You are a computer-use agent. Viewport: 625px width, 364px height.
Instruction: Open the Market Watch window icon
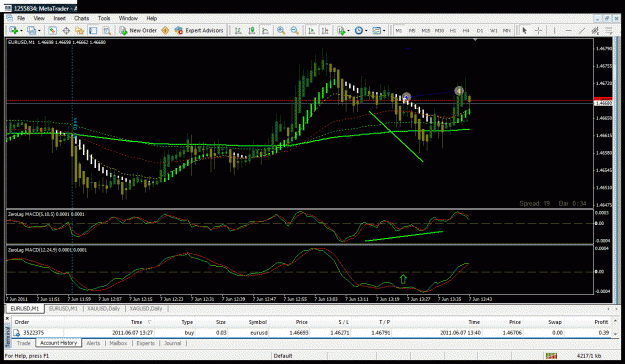point(52,30)
